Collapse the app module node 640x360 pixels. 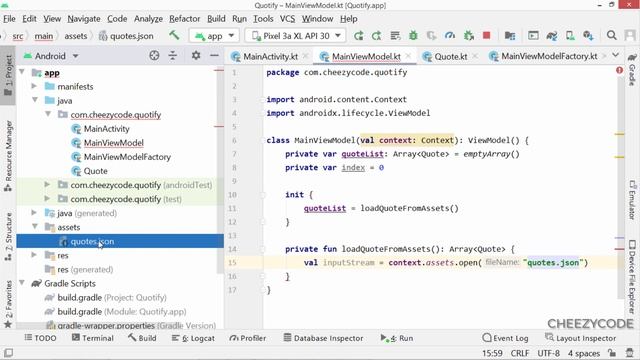22,73
